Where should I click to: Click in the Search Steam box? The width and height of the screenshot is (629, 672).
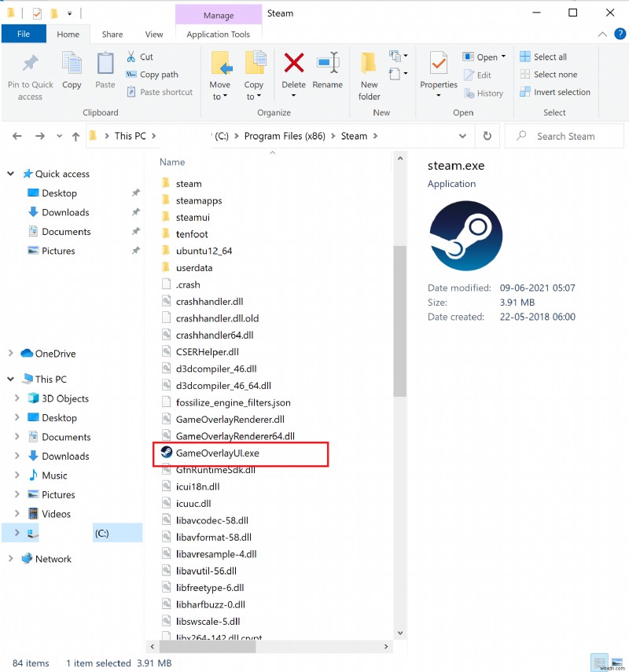point(565,136)
